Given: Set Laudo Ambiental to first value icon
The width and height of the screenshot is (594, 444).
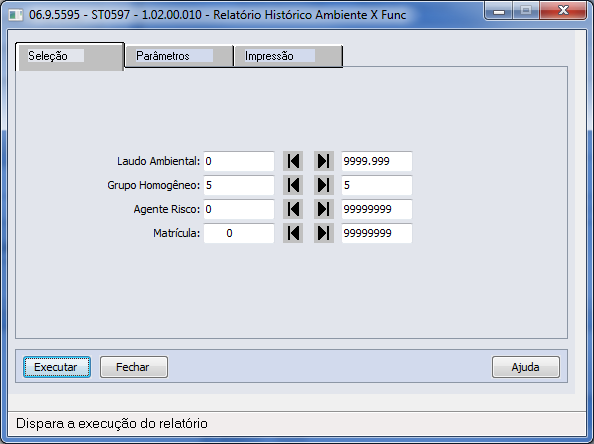Looking at the screenshot, I should pyautogui.click(x=293, y=161).
